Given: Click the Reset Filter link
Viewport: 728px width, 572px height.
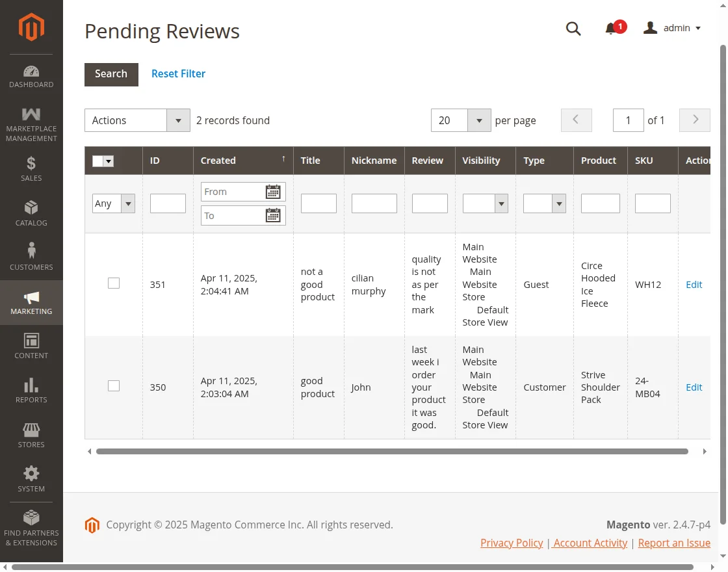Looking at the screenshot, I should coord(178,73).
